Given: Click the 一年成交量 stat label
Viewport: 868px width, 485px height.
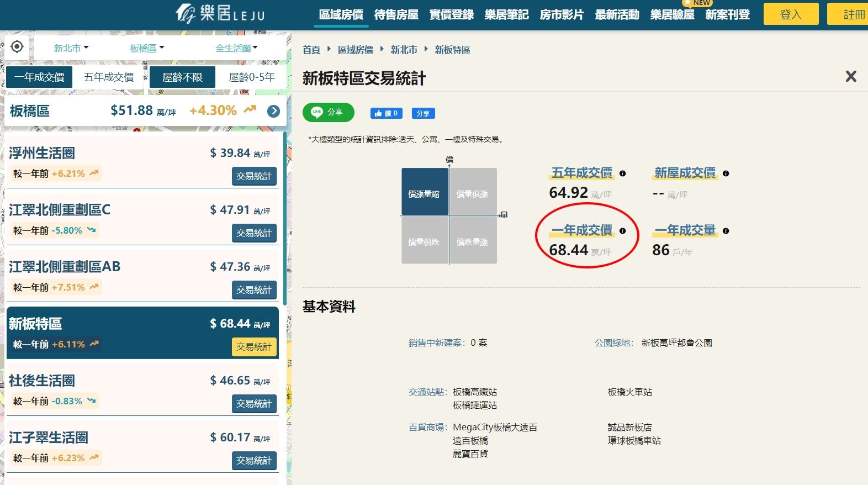Looking at the screenshot, I should click(685, 230).
